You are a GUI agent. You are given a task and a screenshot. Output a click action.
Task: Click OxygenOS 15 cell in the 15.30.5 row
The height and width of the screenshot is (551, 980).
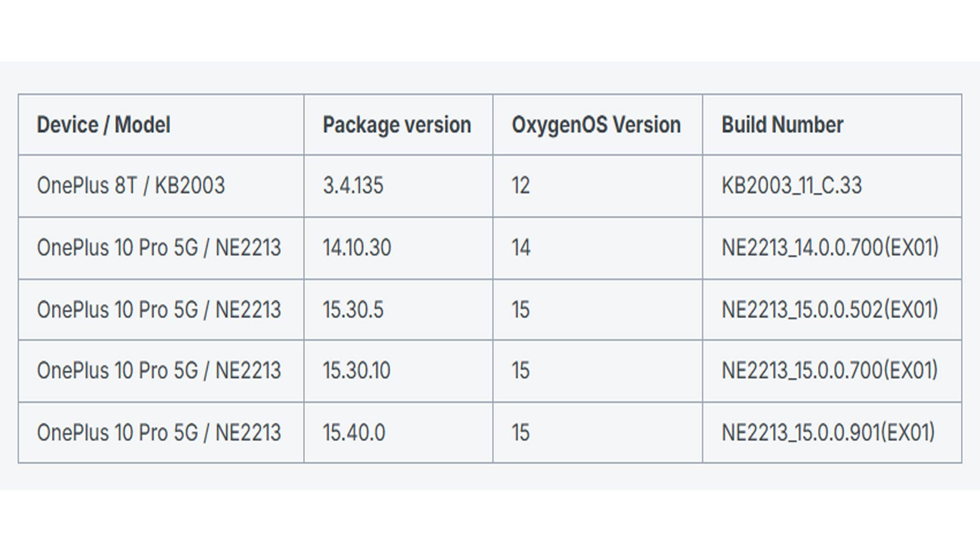[x=521, y=310]
